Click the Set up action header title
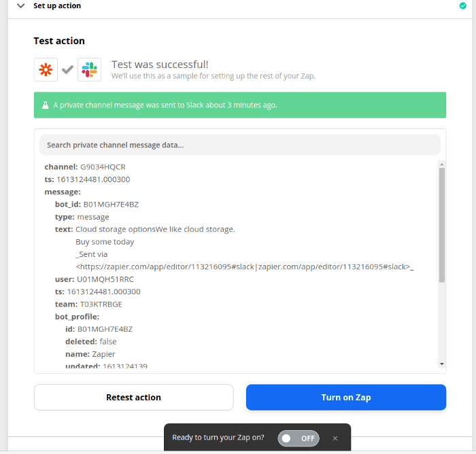Image resolution: width=476 pixels, height=454 pixels. click(x=57, y=5)
